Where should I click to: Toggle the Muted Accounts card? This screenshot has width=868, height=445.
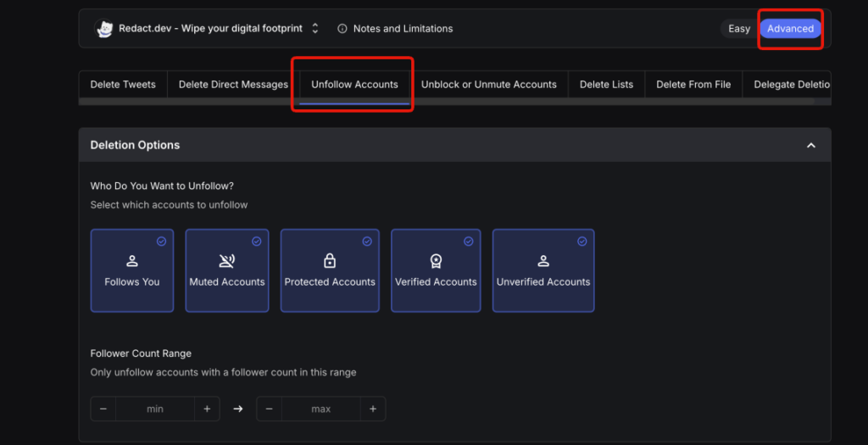227,270
